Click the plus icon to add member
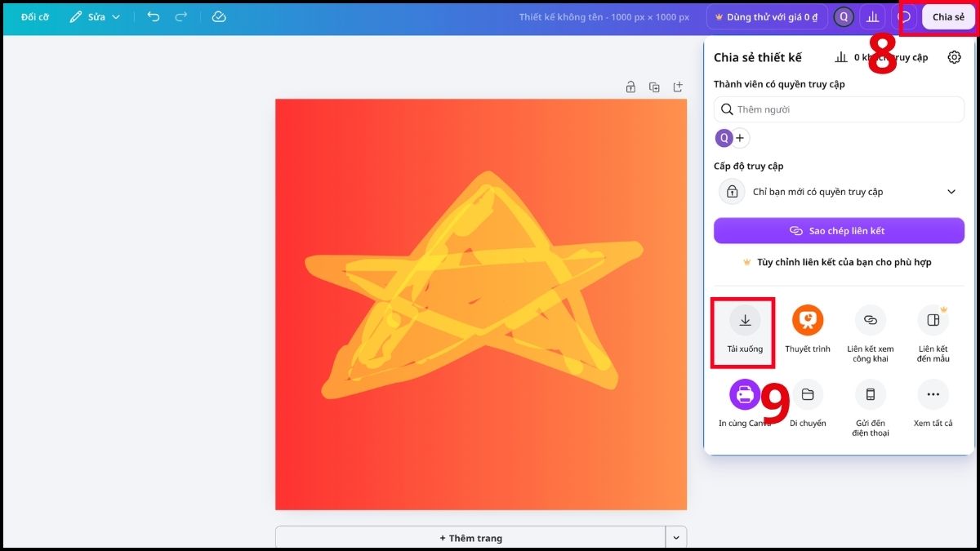Image resolution: width=980 pixels, height=551 pixels. 740,138
